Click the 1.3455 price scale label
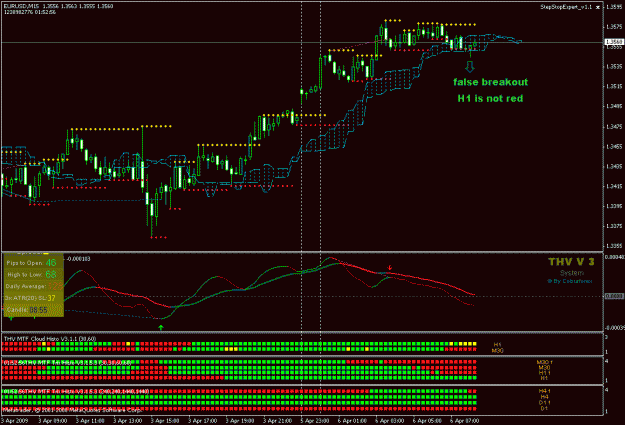 (614, 147)
